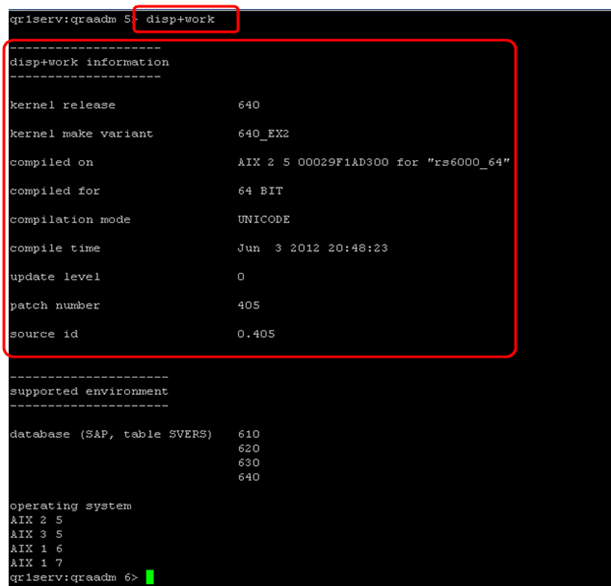Click the update level value 0
611x586 pixels.
(241, 277)
